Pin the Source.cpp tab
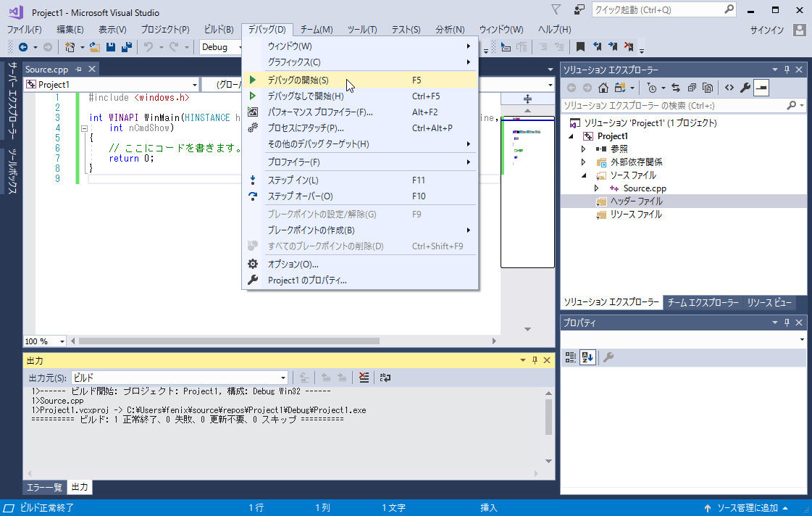Image resolution: width=812 pixels, height=516 pixels. 79,70
